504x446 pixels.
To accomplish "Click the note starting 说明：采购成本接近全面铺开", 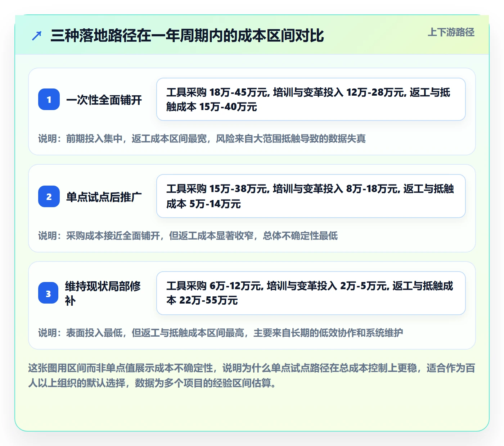I will click(188, 236).
